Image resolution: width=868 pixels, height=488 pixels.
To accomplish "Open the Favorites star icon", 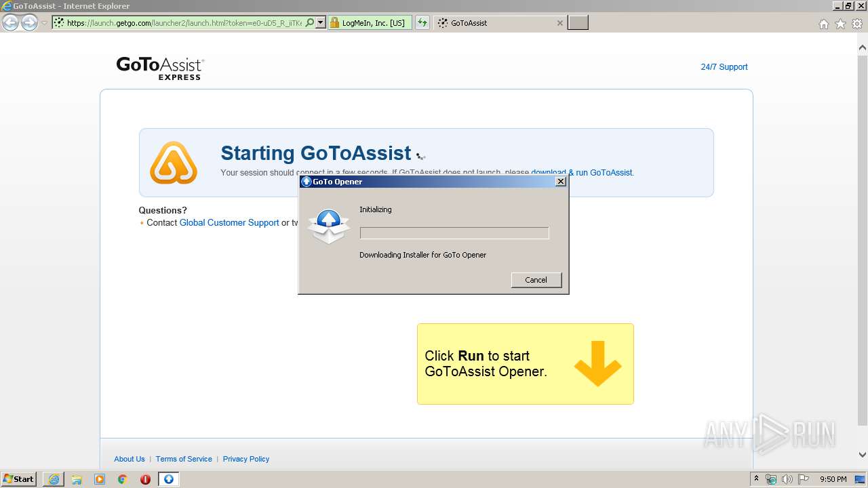I will tap(840, 24).
